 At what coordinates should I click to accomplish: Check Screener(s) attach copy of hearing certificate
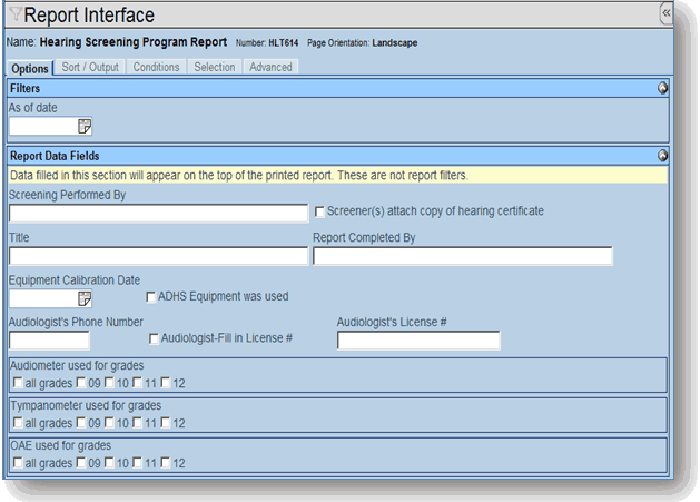pyautogui.click(x=320, y=212)
